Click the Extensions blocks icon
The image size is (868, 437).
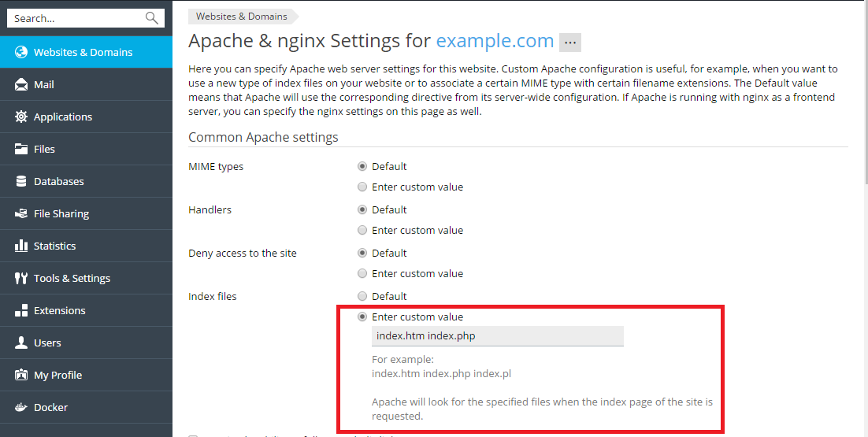21,310
